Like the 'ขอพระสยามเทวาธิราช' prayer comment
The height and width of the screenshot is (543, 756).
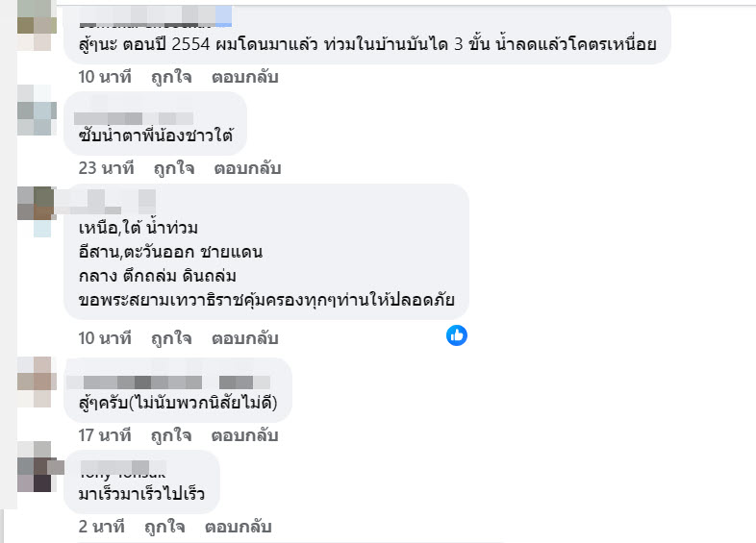171,338
